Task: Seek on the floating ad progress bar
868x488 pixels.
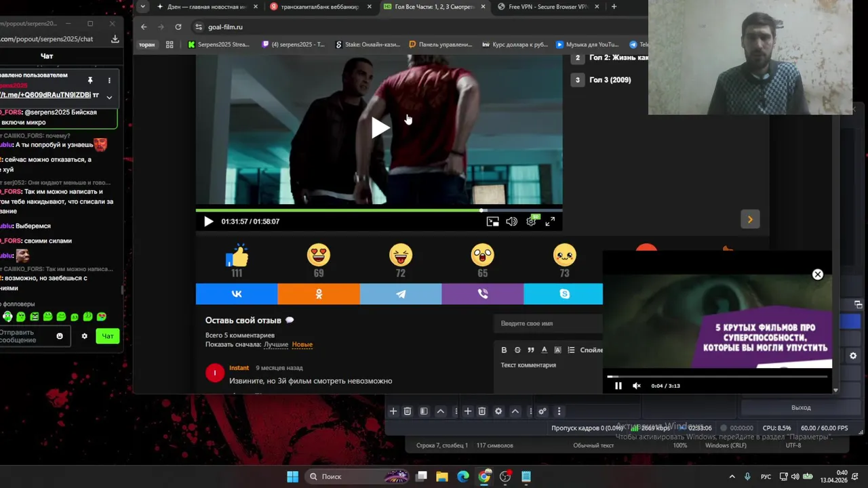Action: click(717, 376)
